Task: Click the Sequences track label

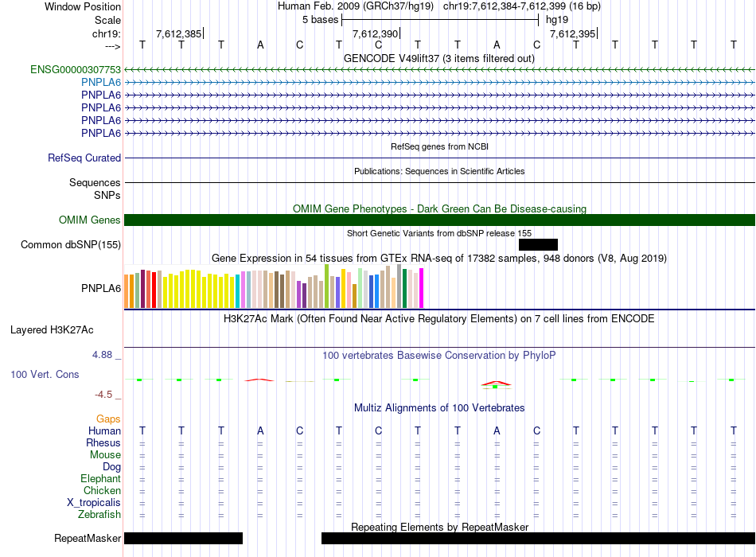Action: pos(95,182)
